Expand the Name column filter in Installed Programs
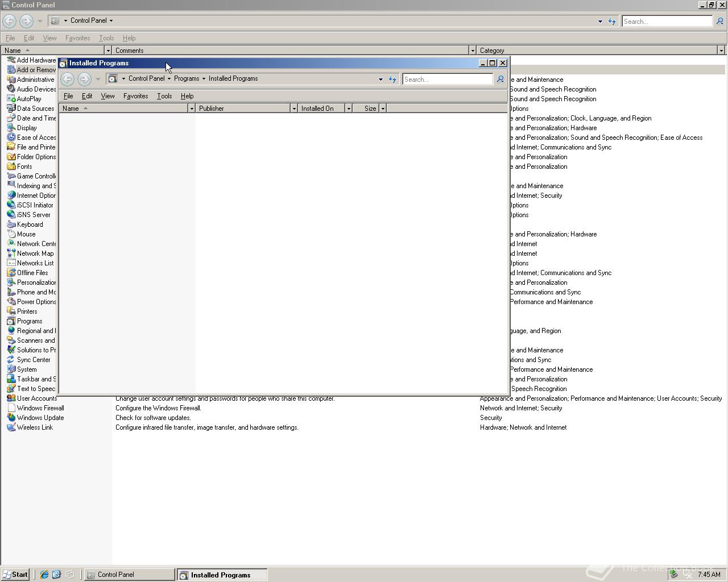 pyautogui.click(x=192, y=109)
